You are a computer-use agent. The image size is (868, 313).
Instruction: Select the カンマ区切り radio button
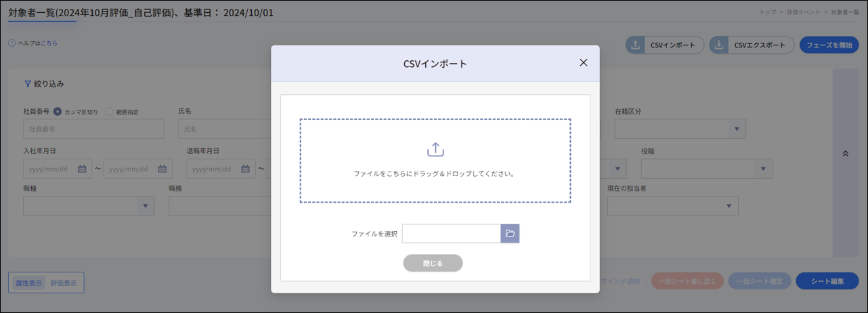[x=58, y=112]
